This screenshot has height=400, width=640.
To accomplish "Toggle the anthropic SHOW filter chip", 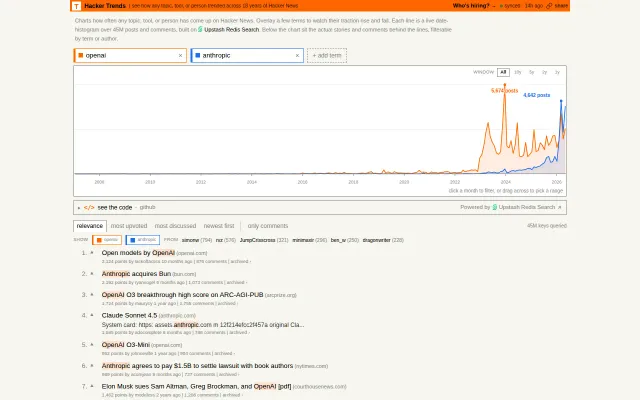I will [142, 240].
